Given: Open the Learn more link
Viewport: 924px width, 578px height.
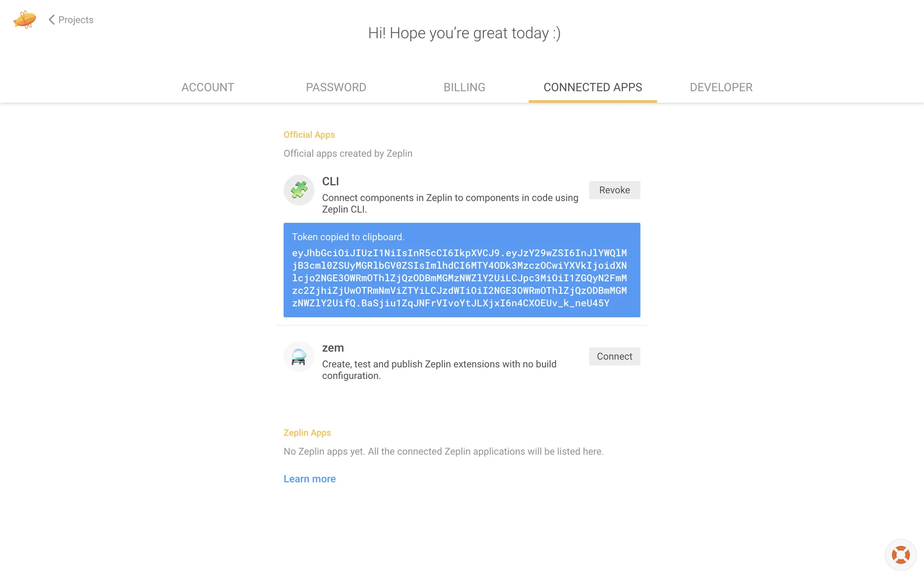Looking at the screenshot, I should (309, 479).
